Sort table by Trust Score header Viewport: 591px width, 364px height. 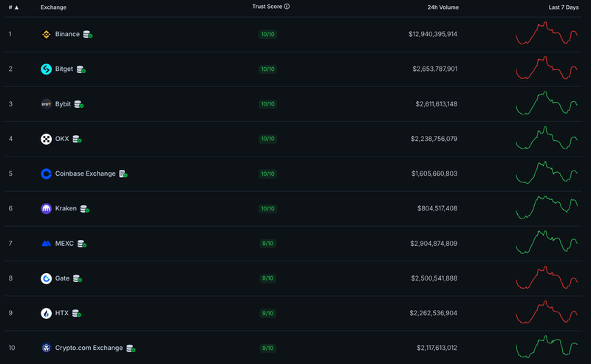[x=267, y=7]
